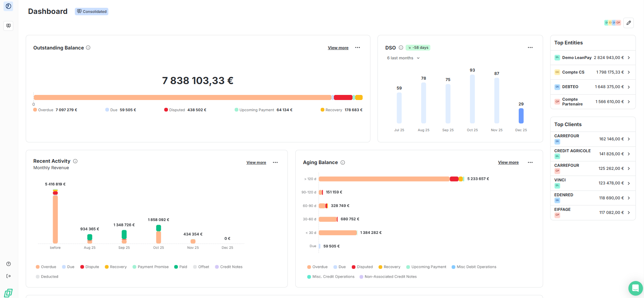Screen dimensions: 644x298
Task: Toggle the Credit Notes legend item
Action: [x=229, y=267]
